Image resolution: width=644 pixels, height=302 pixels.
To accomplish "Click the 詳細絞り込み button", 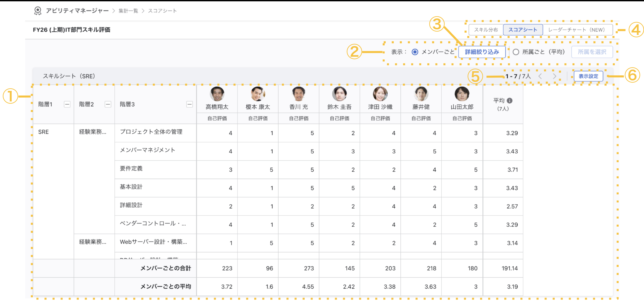I will point(482,52).
